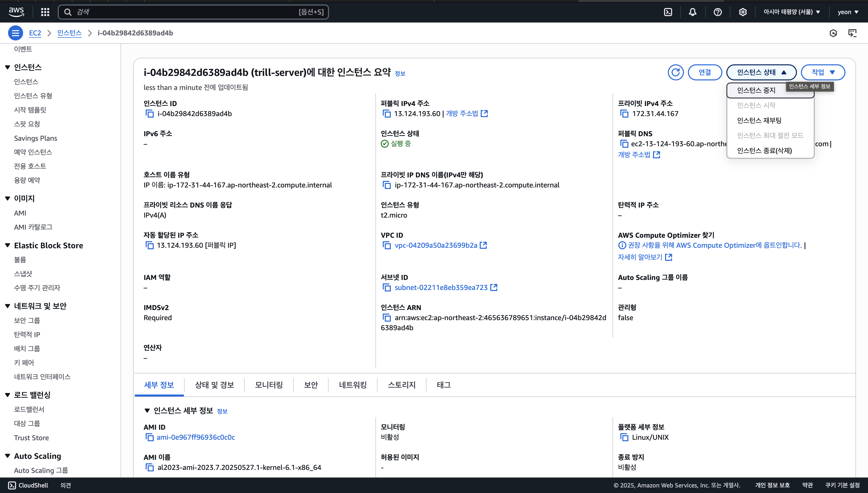Screen dimensions: 868x493
Task: Collapse the 인스턴스 세부 정보 section
Action: [147, 411]
